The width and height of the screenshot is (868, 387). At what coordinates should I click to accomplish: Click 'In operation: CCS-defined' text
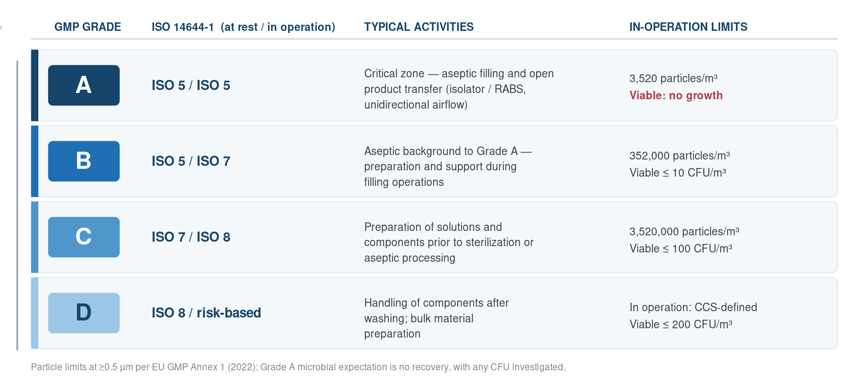pyautogui.click(x=693, y=307)
